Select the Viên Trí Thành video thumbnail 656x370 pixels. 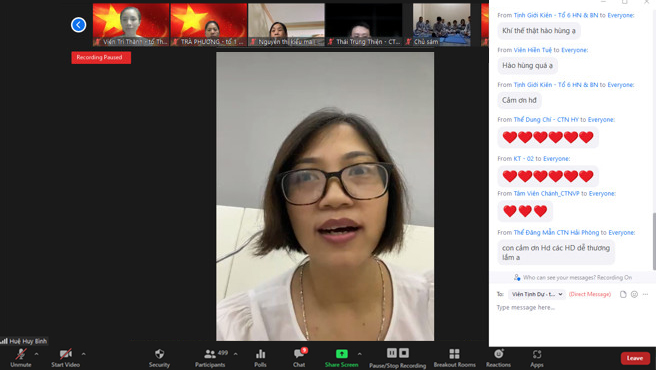pyautogui.click(x=131, y=25)
